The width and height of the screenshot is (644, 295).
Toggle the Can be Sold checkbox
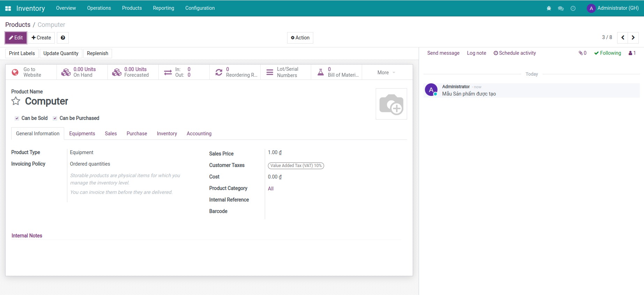(17, 119)
